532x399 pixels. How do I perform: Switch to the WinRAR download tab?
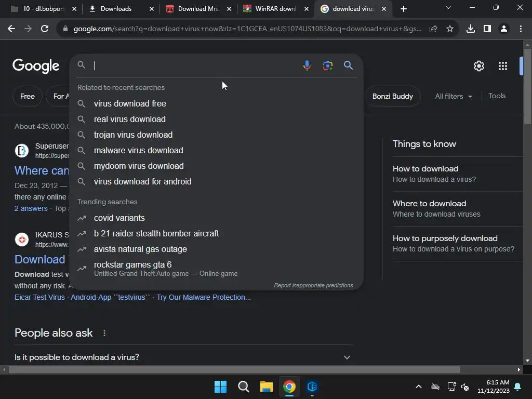[x=271, y=9]
